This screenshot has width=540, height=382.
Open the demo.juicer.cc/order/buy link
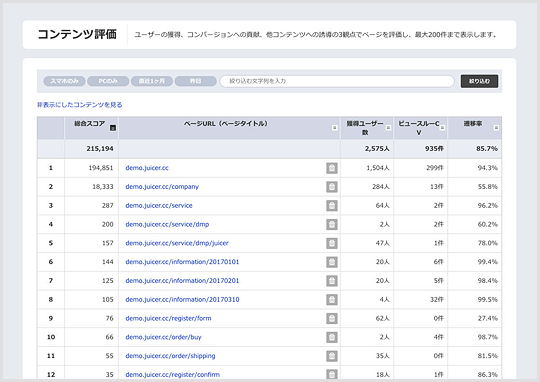click(163, 337)
